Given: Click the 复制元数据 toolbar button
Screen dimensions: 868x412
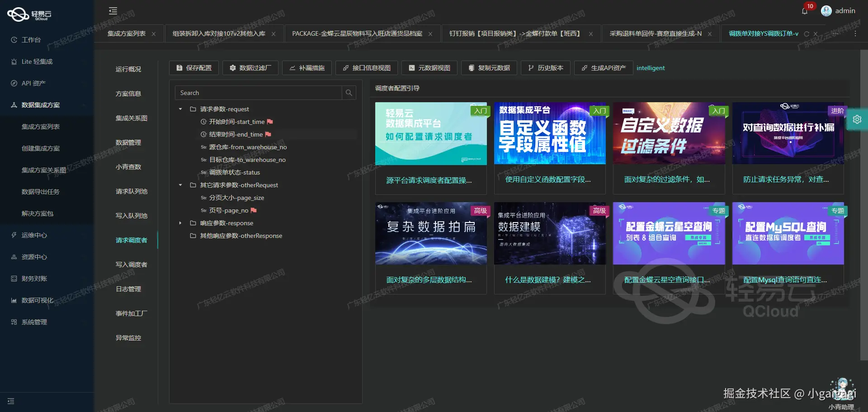Looking at the screenshot, I should point(489,68).
